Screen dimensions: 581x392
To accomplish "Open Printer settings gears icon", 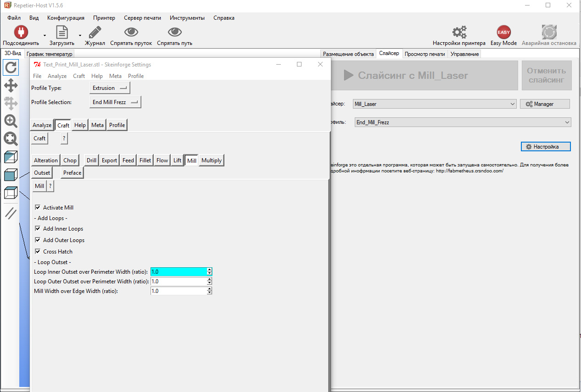I will point(459,32).
